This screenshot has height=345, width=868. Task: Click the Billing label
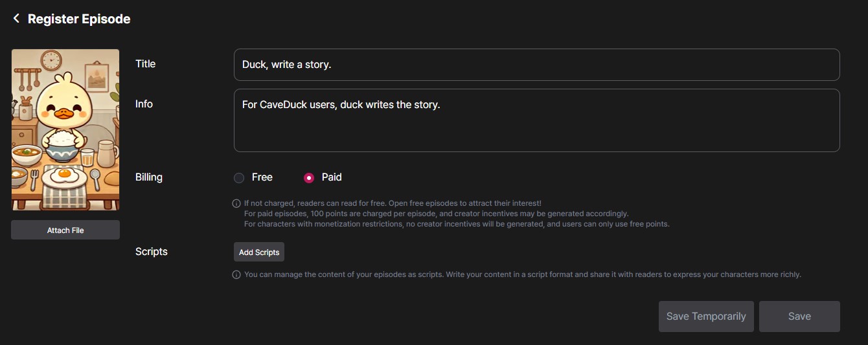coord(149,177)
